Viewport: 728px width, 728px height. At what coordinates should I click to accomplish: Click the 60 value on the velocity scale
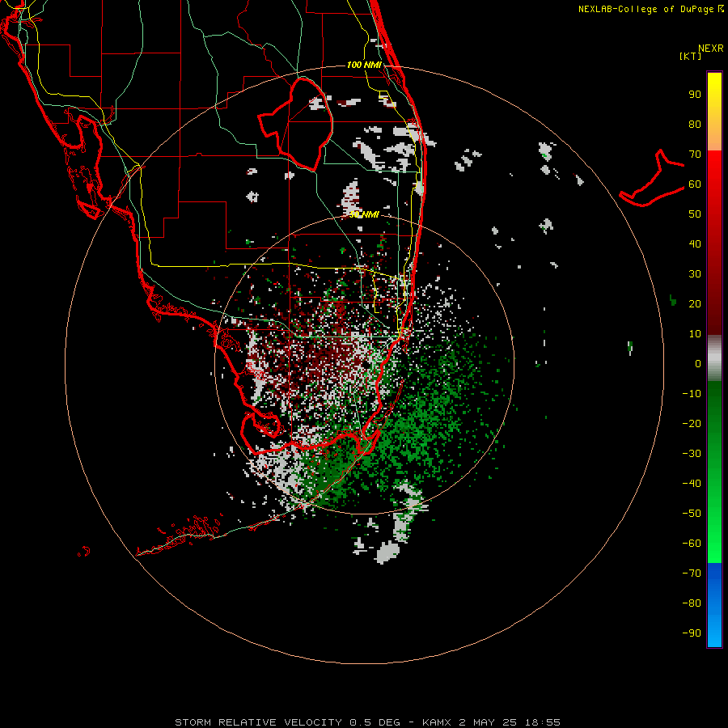point(695,184)
